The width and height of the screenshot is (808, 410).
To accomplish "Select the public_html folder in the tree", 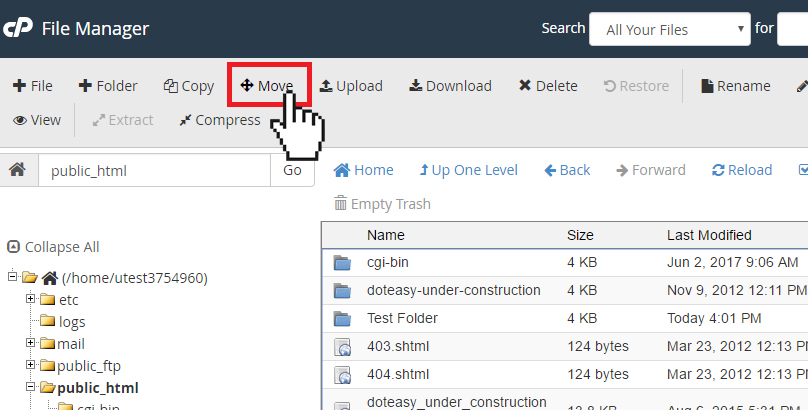I will point(98,388).
